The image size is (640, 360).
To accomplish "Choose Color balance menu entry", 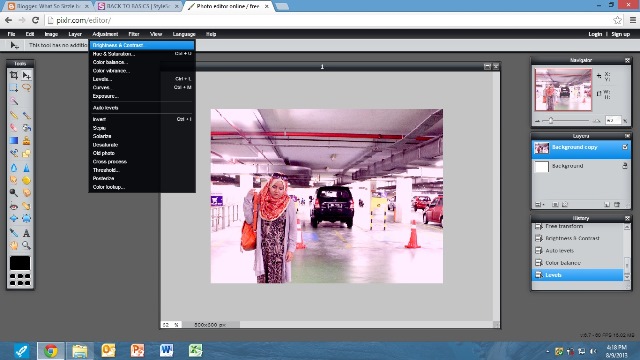I will click(x=142, y=62).
